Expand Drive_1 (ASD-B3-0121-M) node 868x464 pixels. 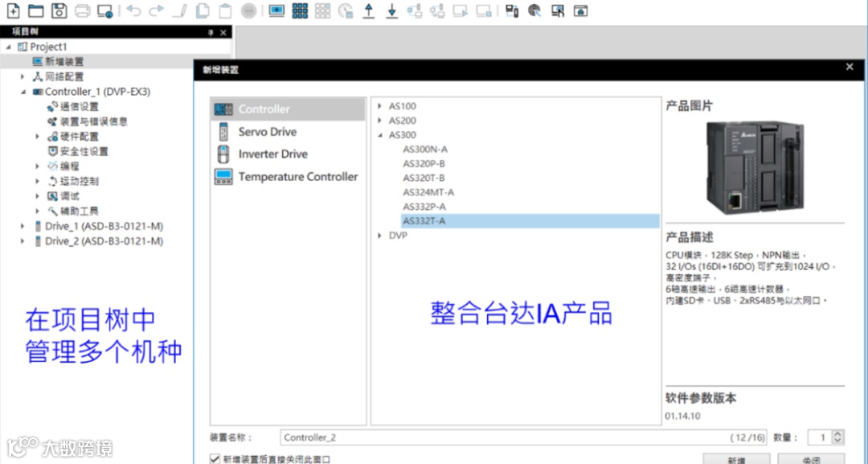(23, 226)
